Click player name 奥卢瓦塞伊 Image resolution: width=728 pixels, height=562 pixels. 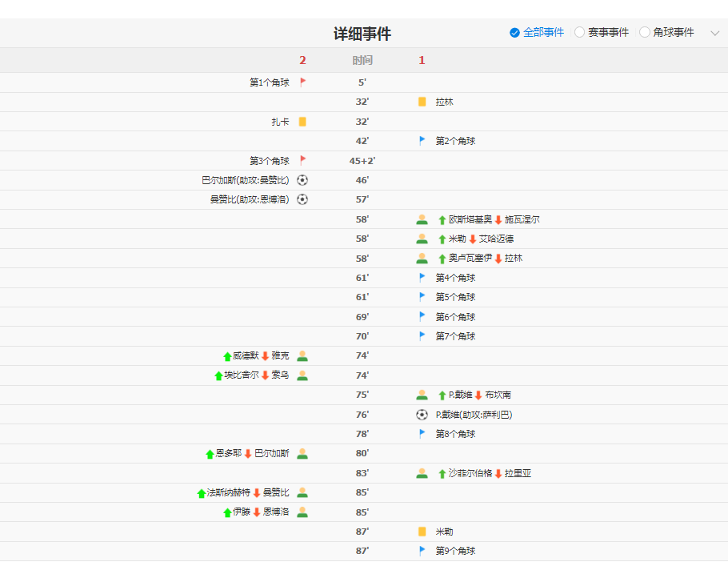(x=470, y=259)
